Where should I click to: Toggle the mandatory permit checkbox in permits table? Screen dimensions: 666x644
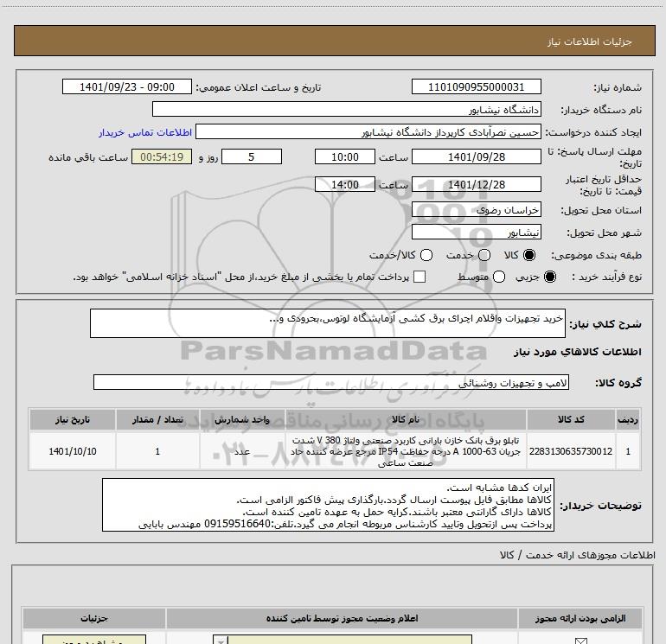[x=580, y=641]
